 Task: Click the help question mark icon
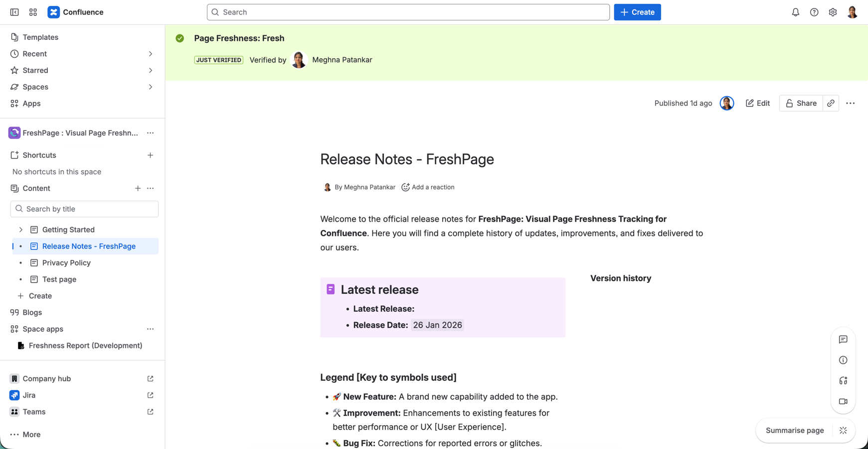click(x=814, y=12)
